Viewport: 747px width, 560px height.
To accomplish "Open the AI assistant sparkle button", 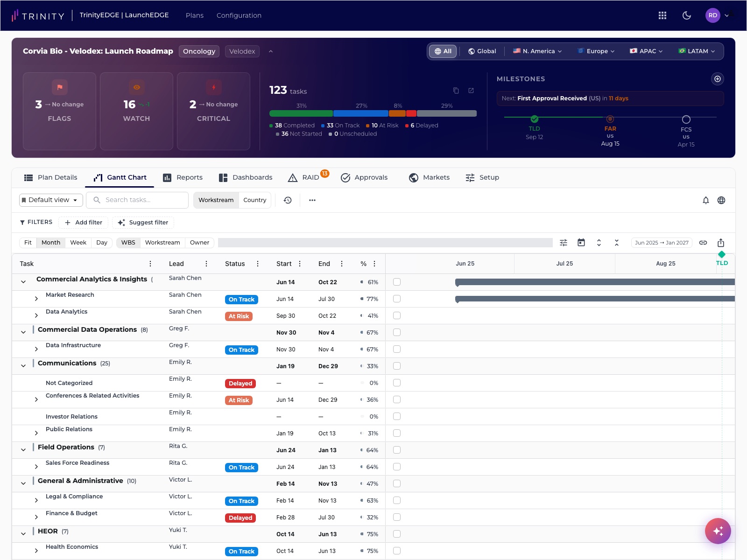I will tap(718, 531).
